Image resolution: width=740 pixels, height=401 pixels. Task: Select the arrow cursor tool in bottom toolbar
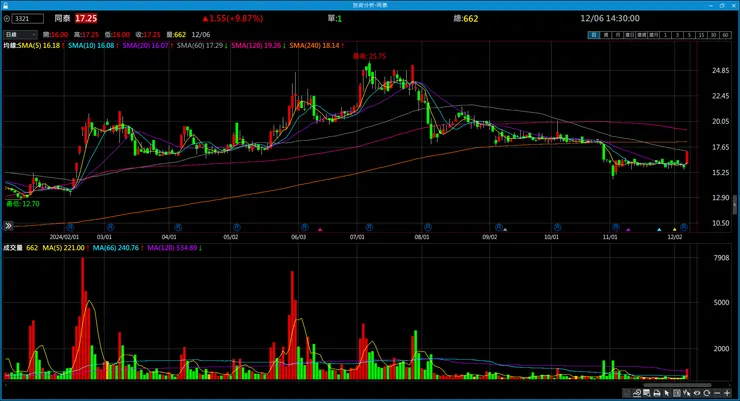pyautogui.click(x=666, y=393)
